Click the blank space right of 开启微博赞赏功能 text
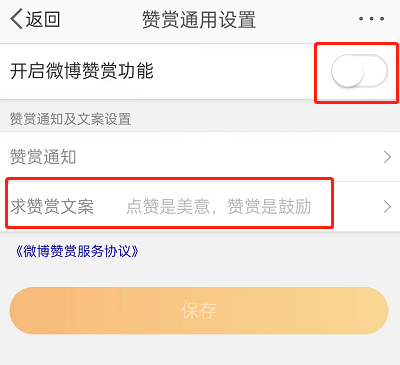Screen dimensions: 400x365 pyautogui.click(x=233, y=71)
